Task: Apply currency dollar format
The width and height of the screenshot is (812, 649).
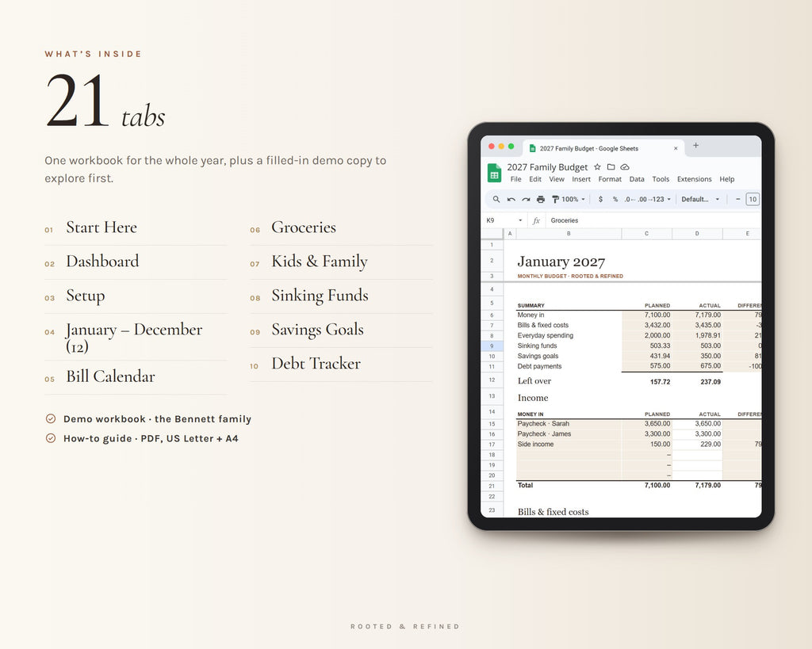Action: coord(600,199)
